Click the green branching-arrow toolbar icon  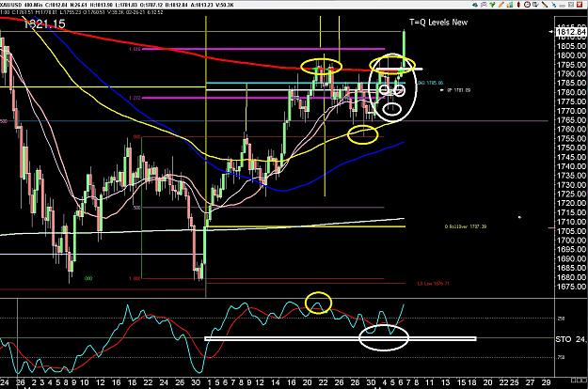point(492,5)
